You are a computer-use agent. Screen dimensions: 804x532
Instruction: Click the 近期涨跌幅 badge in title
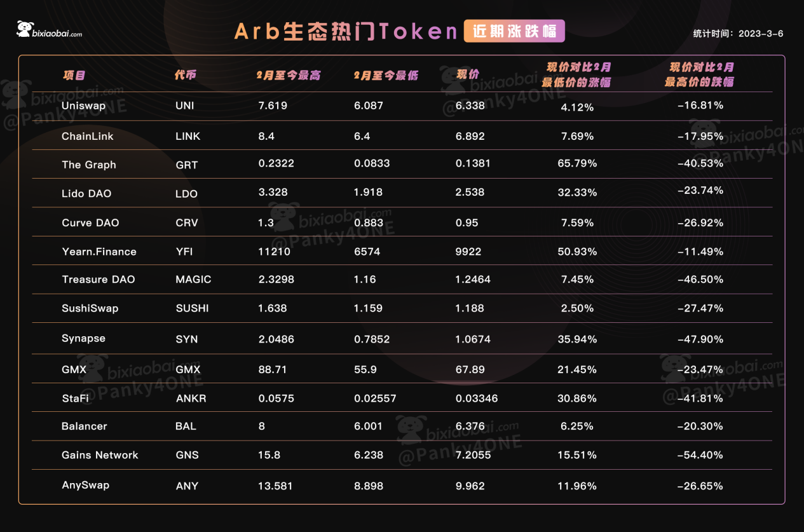[514, 31]
